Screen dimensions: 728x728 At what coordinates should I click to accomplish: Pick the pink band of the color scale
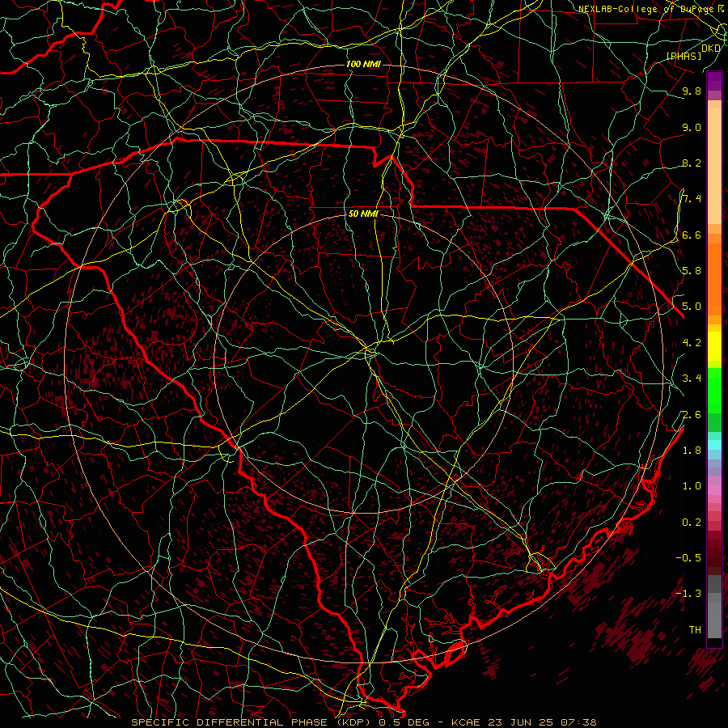(x=714, y=490)
